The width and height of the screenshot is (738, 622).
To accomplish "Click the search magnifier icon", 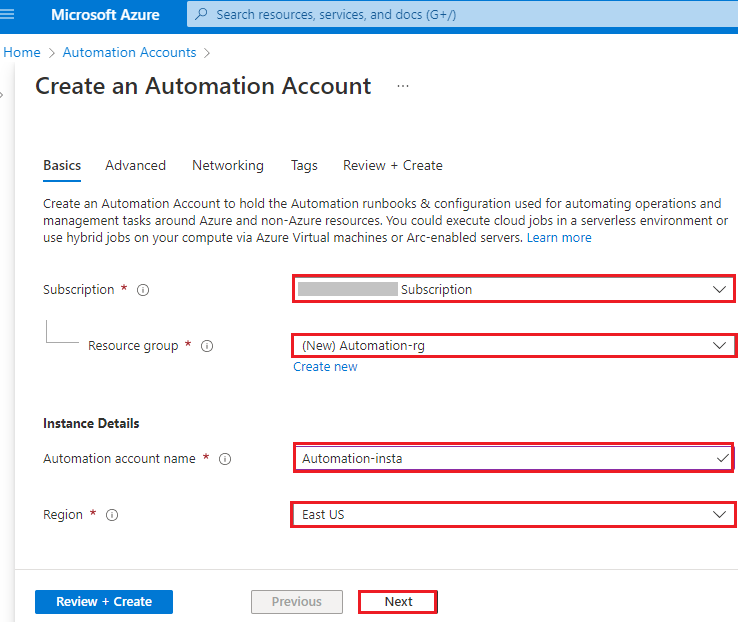I will (x=201, y=15).
